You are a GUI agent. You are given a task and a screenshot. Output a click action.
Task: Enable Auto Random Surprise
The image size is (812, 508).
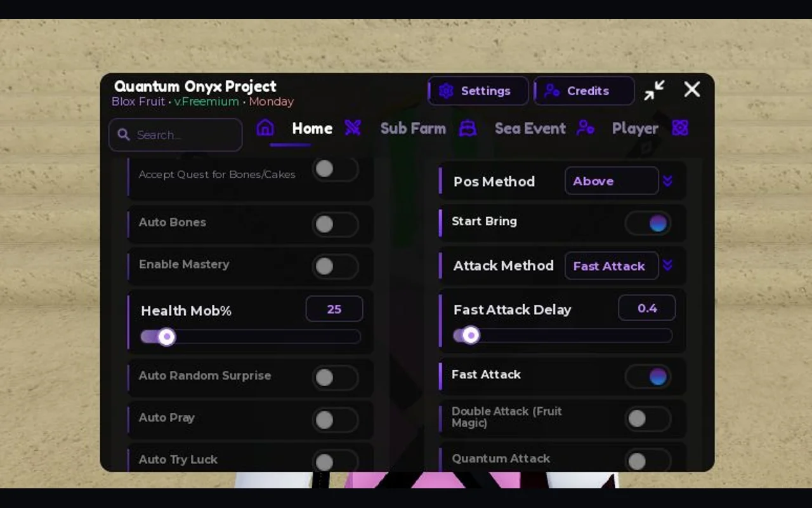[x=335, y=378]
